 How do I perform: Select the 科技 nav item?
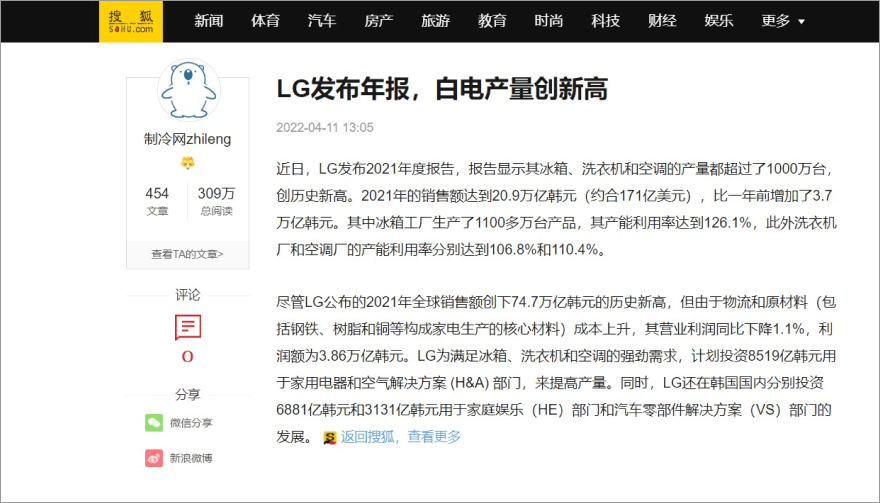(606, 21)
